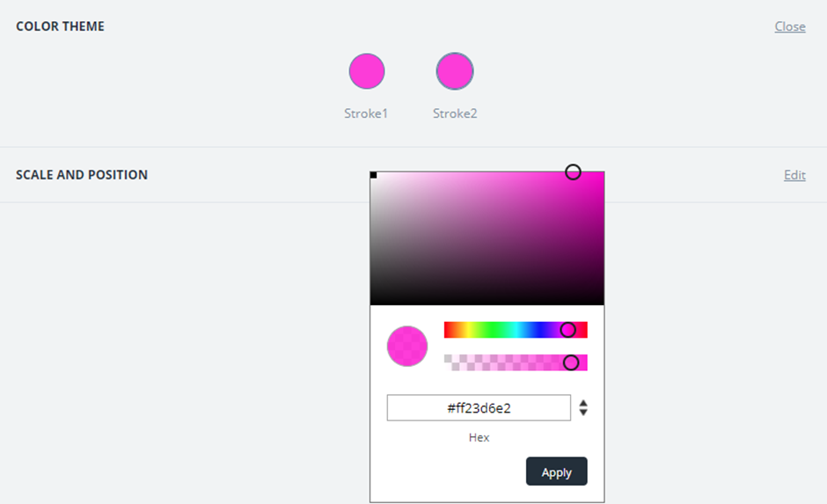827x504 pixels.
Task: Click the down arrow beside hex field
Action: (583, 413)
